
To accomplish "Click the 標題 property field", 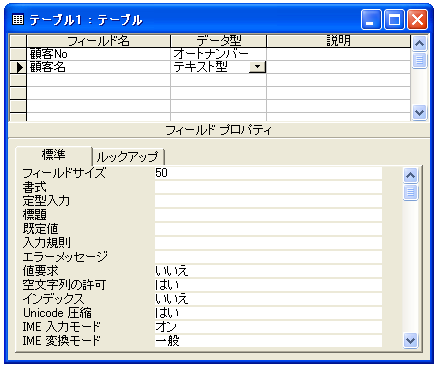I will (268, 215).
